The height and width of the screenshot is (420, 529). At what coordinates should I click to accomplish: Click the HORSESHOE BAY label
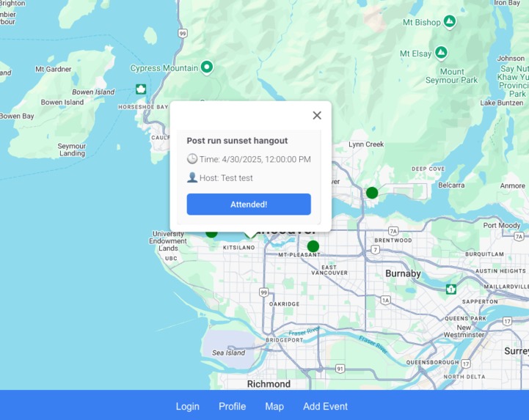click(x=143, y=107)
